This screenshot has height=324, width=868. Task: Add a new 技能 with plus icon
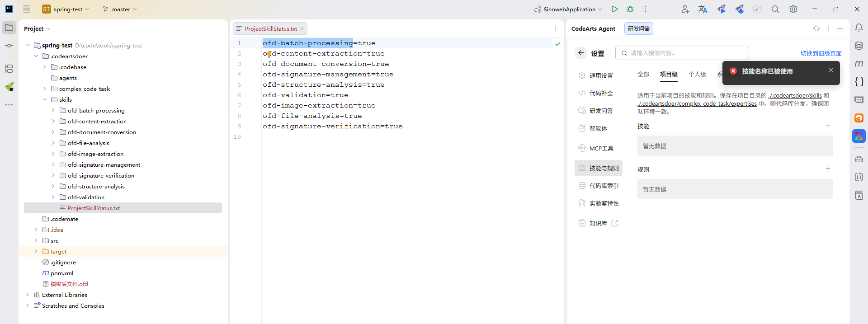(828, 126)
